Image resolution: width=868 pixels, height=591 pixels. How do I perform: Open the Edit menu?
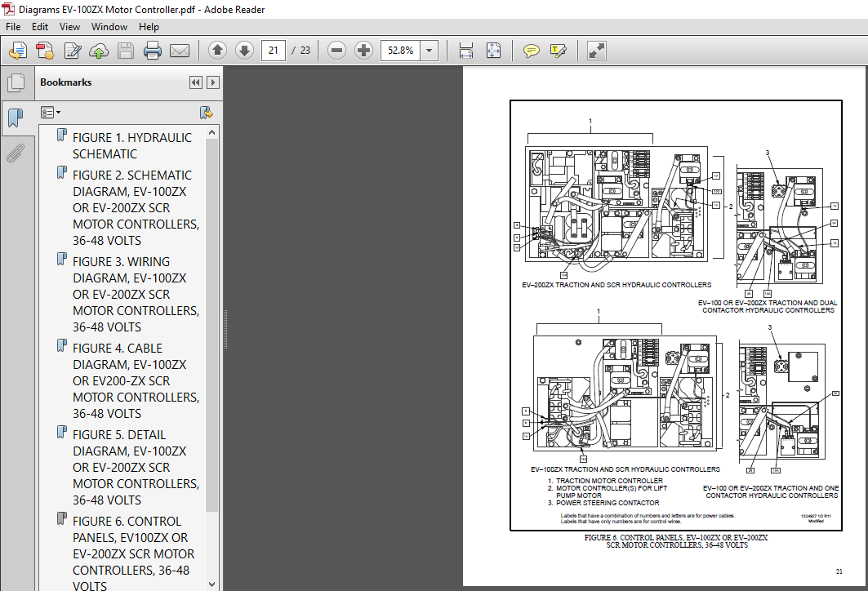[40, 27]
